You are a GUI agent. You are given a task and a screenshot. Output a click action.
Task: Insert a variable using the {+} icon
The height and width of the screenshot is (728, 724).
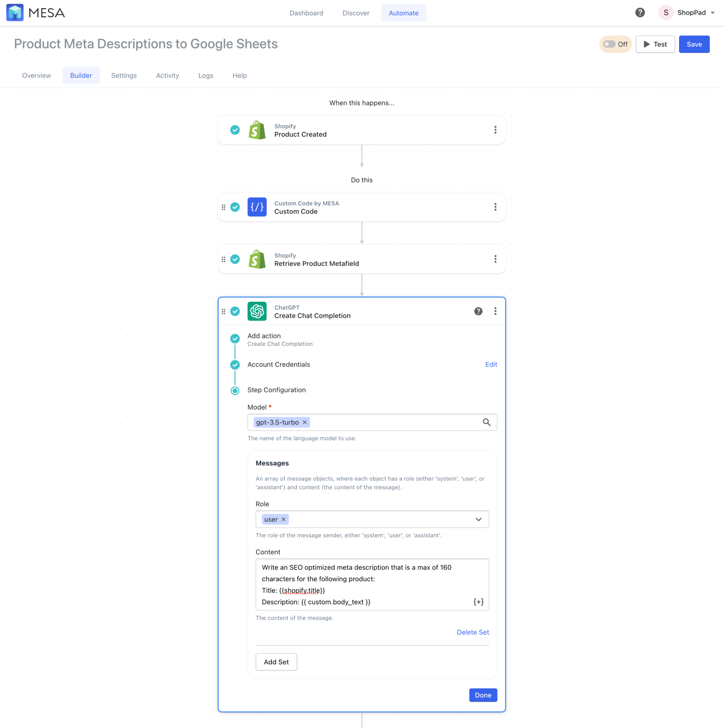(478, 602)
